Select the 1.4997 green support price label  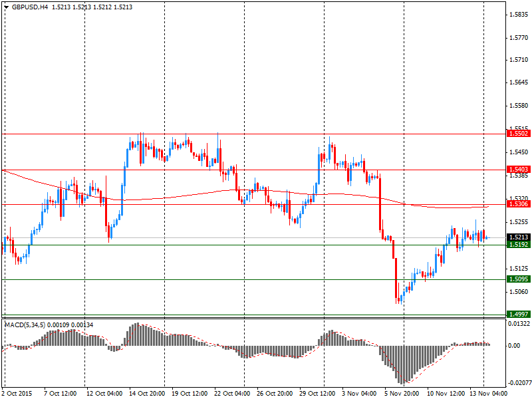click(519, 315)
